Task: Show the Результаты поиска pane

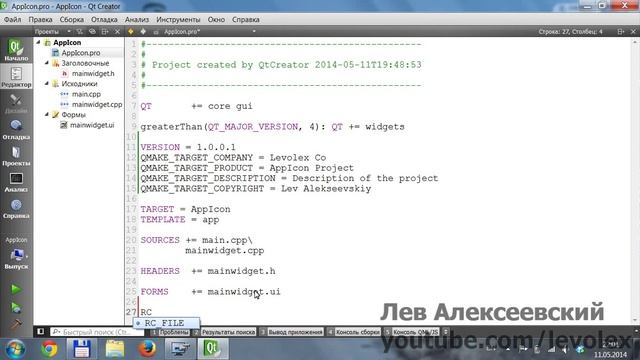Action: click(224, 332)
